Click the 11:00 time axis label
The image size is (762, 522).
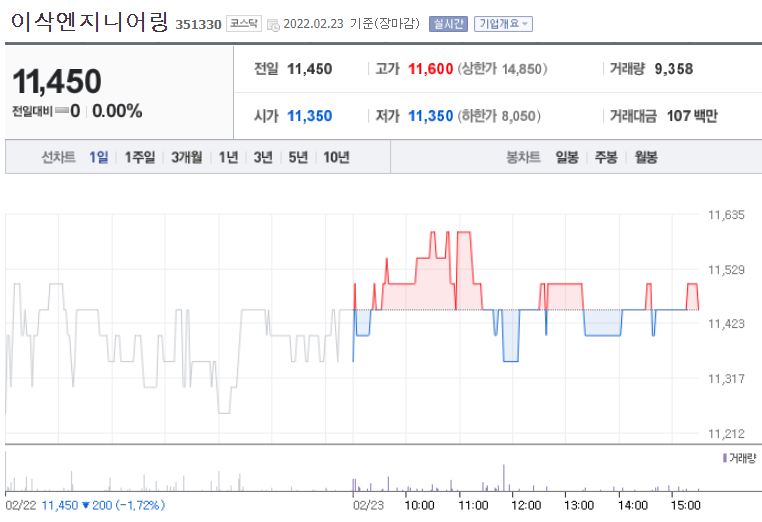[x=473, y=505]
